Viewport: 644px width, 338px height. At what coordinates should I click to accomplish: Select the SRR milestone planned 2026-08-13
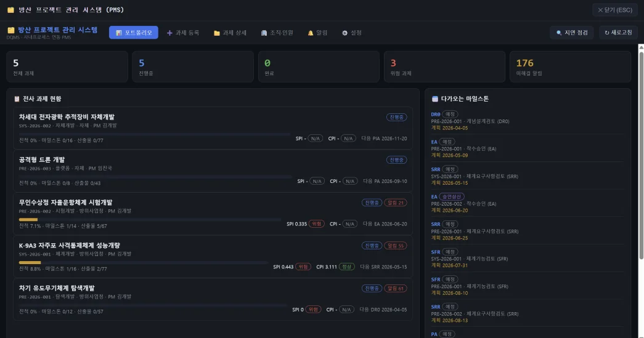point(528,313)
